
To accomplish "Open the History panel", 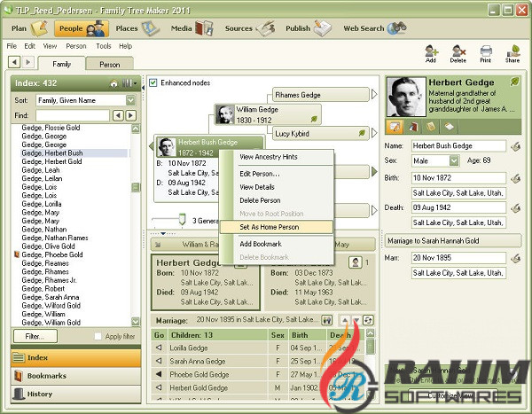I will click(75, 394).
